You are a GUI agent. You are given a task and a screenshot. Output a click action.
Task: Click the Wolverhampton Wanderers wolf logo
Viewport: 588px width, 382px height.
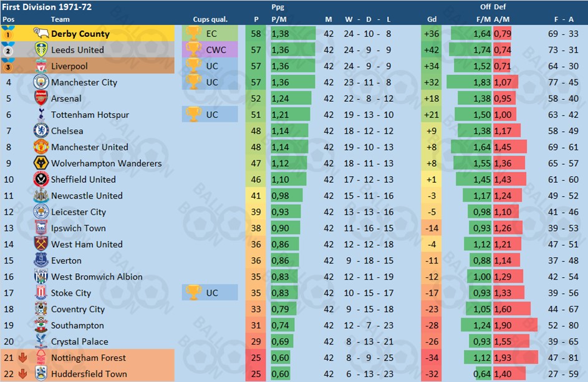(x=41, y=163)
